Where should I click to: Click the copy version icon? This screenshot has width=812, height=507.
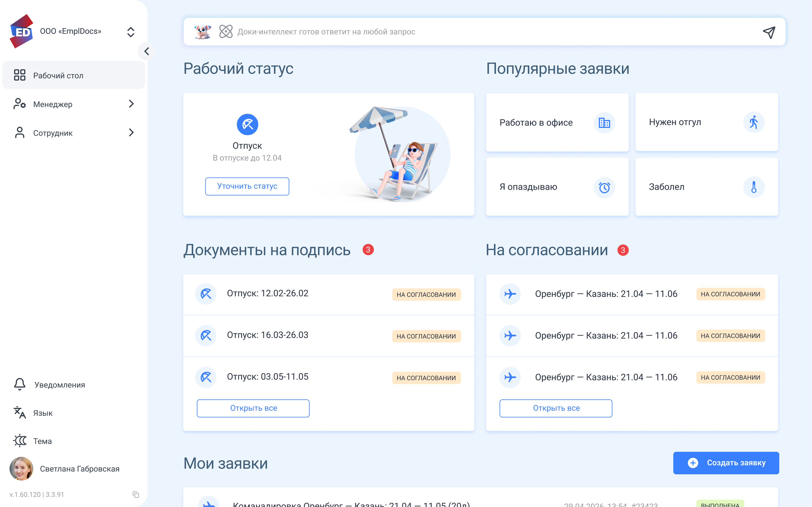point(136,495)
